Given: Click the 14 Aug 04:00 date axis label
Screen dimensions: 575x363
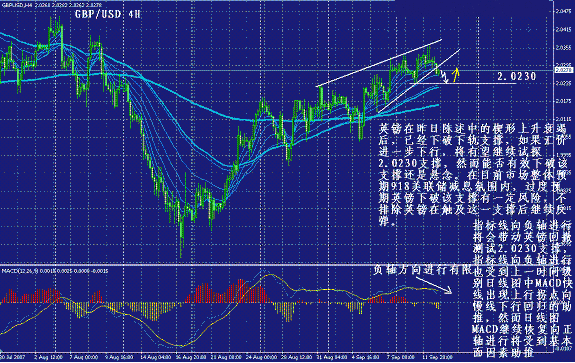Looking at the screenshot, I should (155, 357).
